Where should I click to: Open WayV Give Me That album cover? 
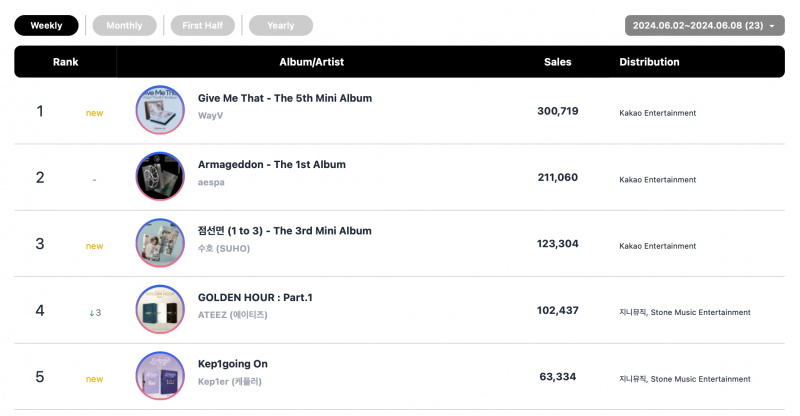(160, 110)
